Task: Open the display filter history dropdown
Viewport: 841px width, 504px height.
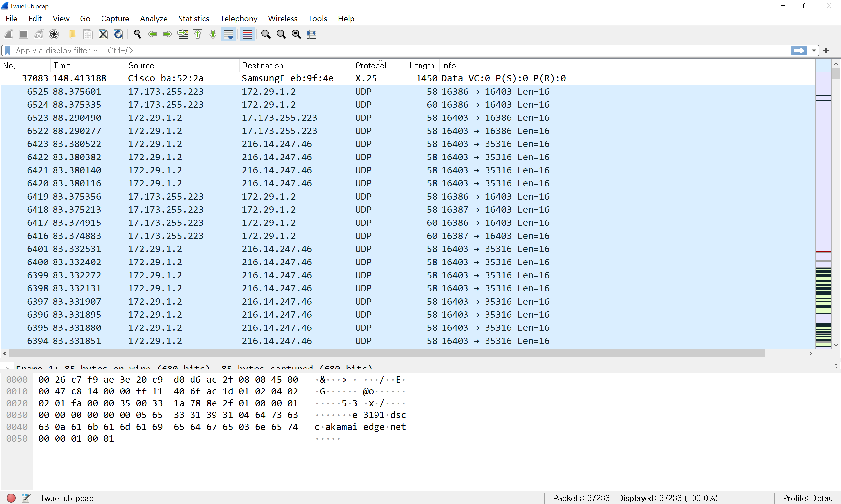Action: pos(814,51)
